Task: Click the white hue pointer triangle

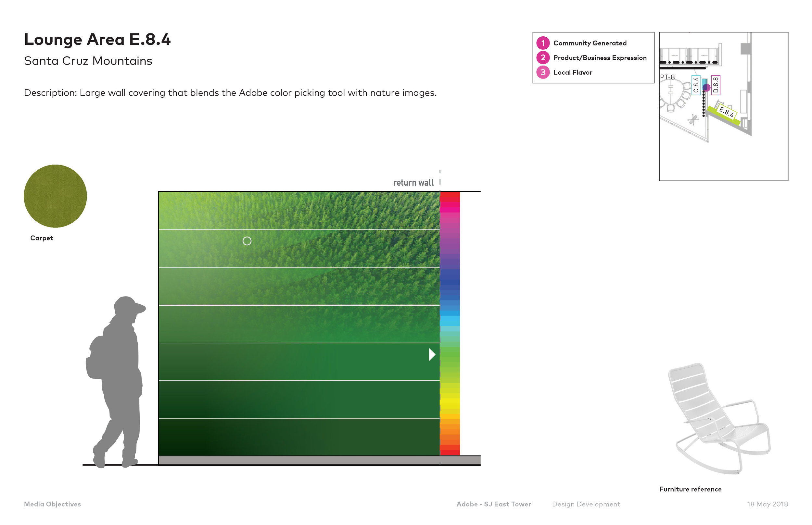Action: [x=432, y=355]
